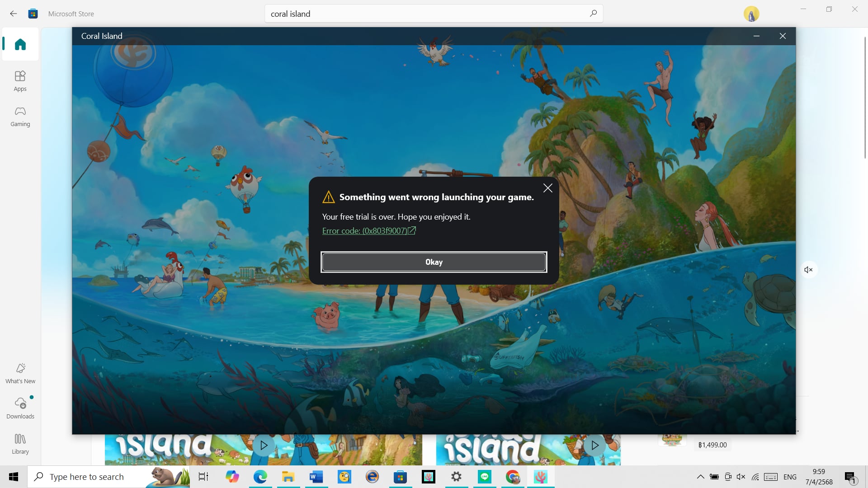The image size is (868, 488).
Task: Close the Coral Island game window
Action: [x=783, y=36]
